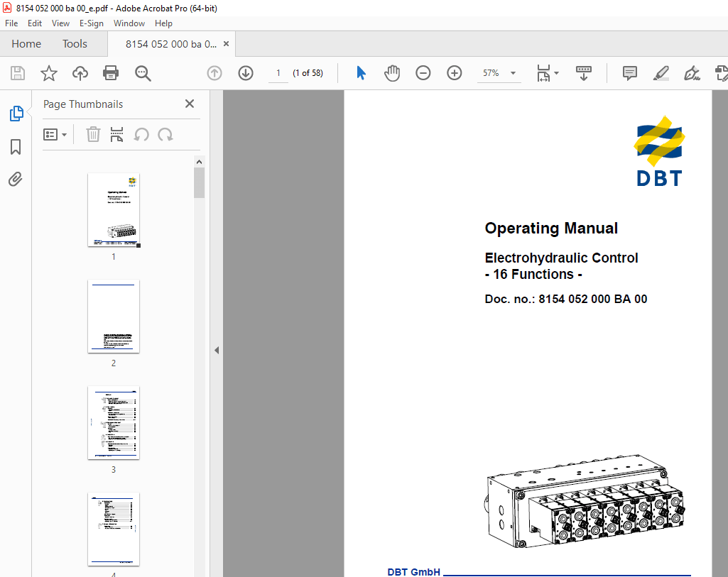Open the E-Sign menu
The height and width of the screenshot is (577, 728).
[x=91, y=23]
